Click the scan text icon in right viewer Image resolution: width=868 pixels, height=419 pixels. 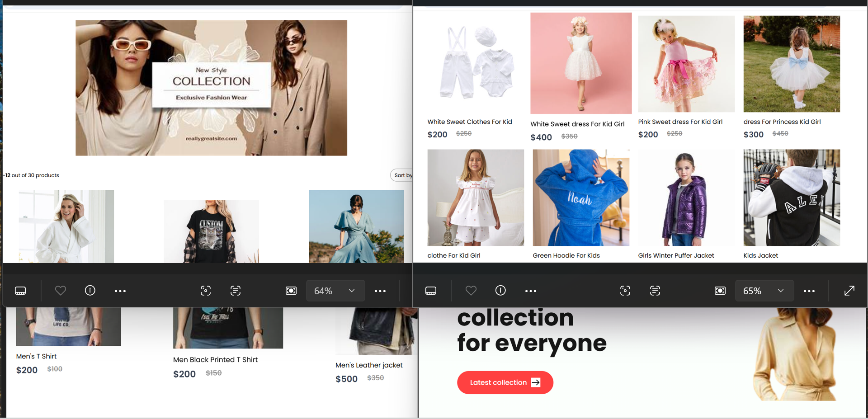(x=655, y=291)
